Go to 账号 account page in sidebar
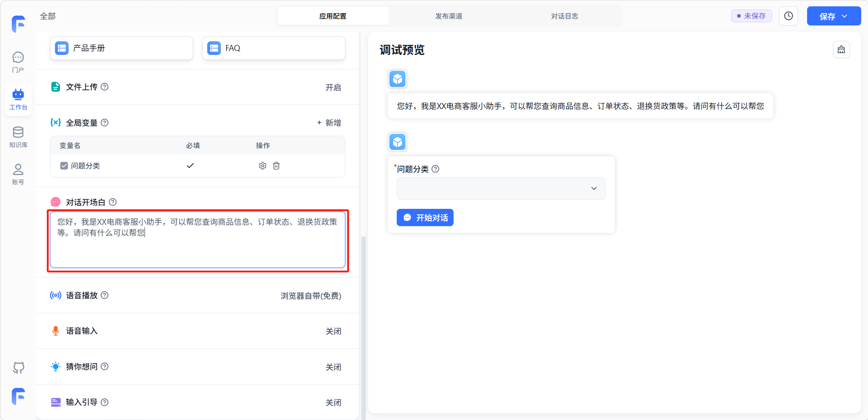 coord(18,174)
